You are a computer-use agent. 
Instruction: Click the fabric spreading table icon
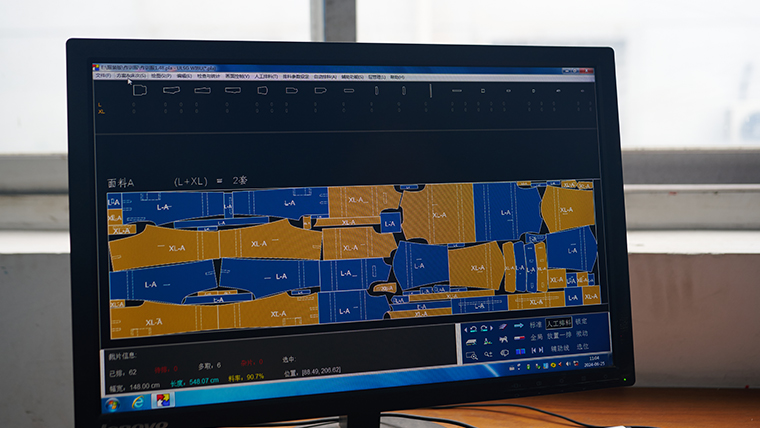tap(471, 342)
